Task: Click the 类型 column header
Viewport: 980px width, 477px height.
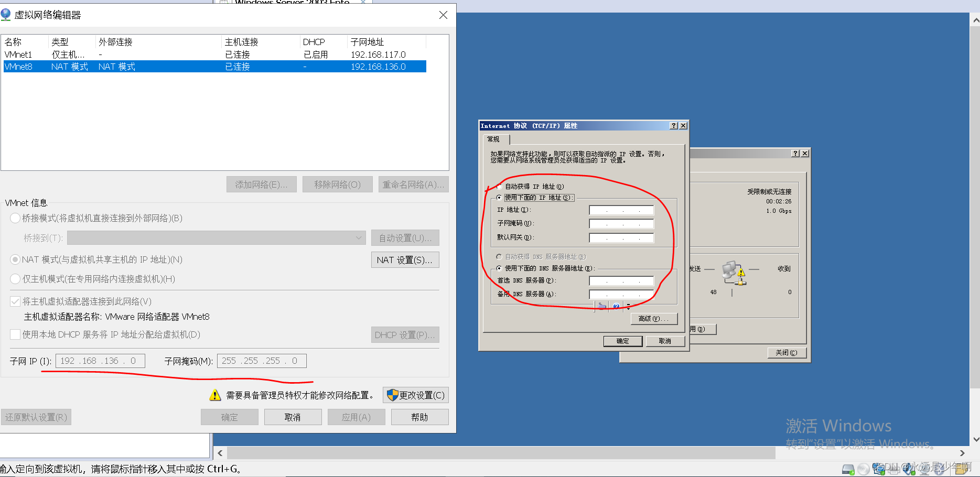Action: pyautogui.click(x=72, y=42)
